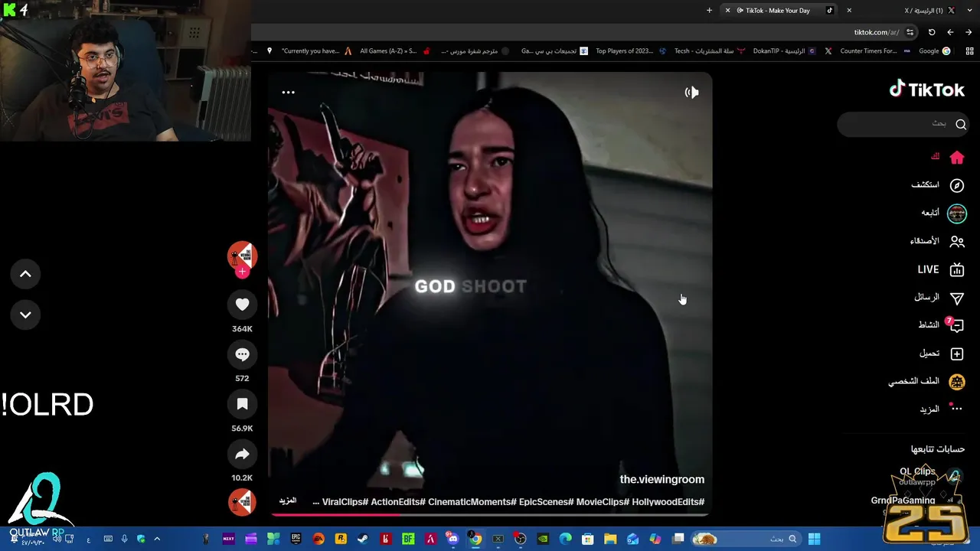Share the video with the arrow icon
The height and width of the screenshot is (551, 980).
point(242,454)
